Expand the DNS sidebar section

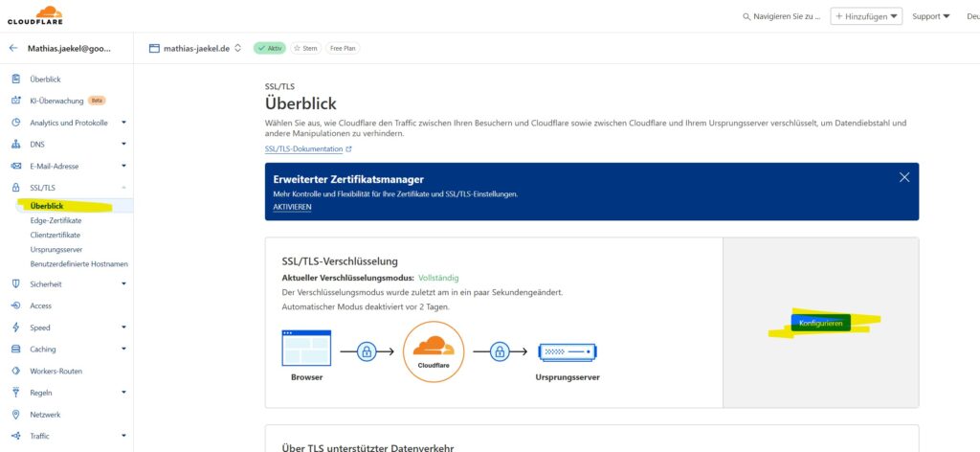[x=123, y=145]
